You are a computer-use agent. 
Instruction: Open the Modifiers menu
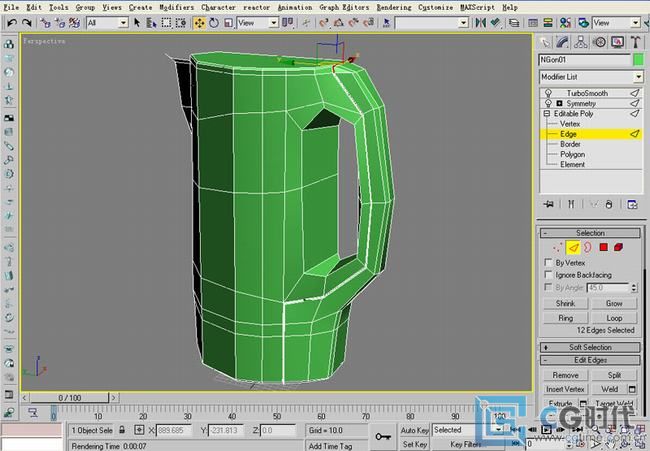(x=176, y=7)
